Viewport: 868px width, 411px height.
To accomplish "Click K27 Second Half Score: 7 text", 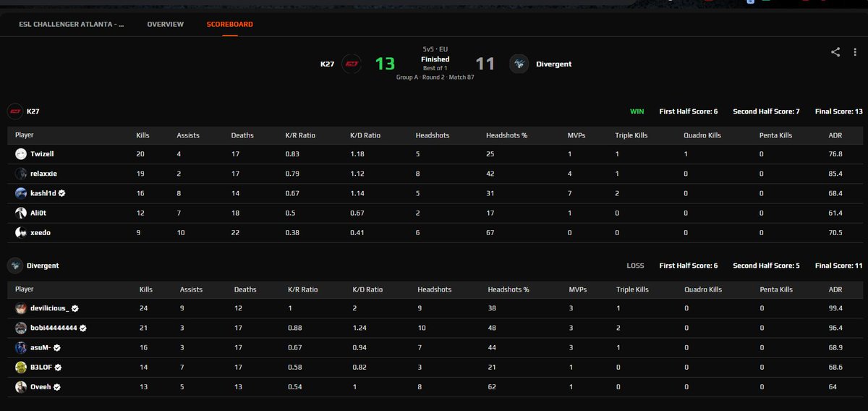I will click(765, 112).
